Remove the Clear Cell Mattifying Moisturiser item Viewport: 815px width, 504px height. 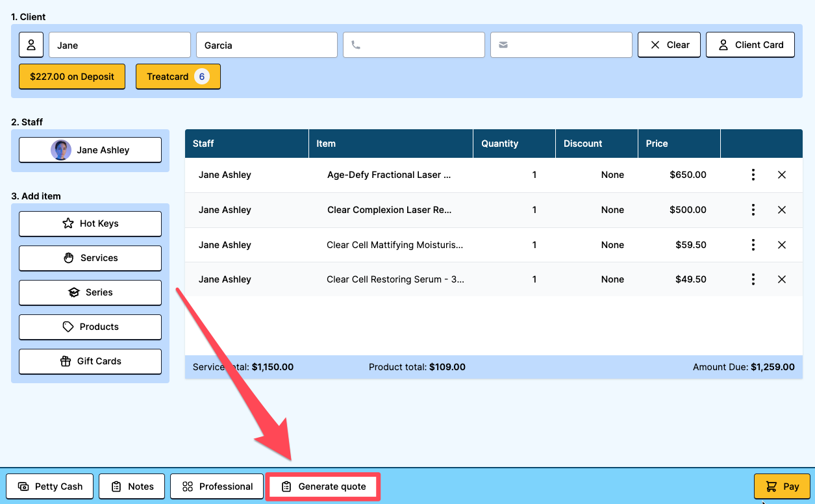point(782,245)
